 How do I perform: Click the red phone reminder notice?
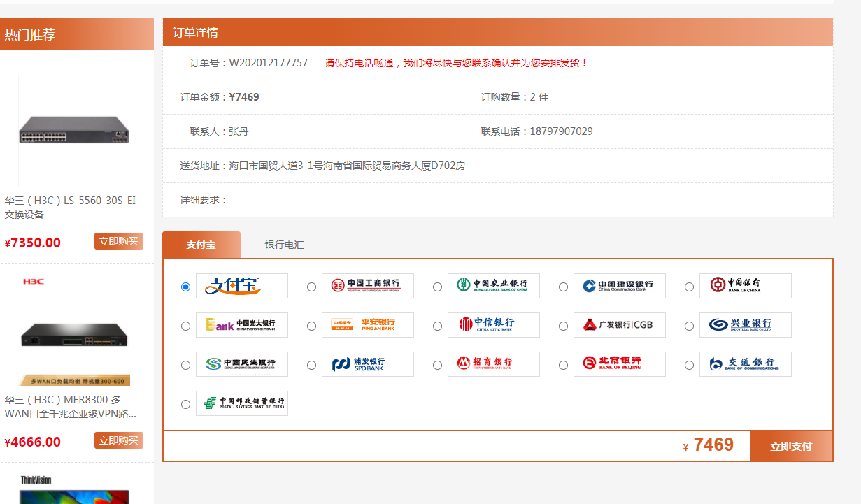click(x=457, y=63)
